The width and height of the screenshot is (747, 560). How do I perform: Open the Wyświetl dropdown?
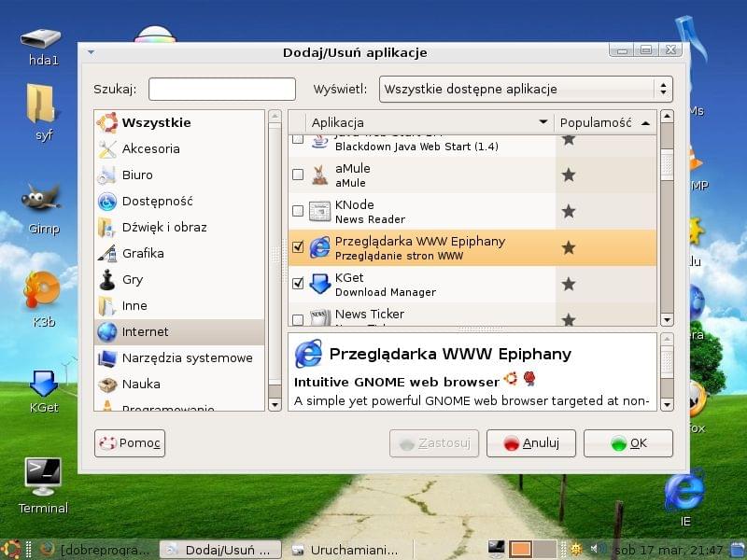coord(526,89)
